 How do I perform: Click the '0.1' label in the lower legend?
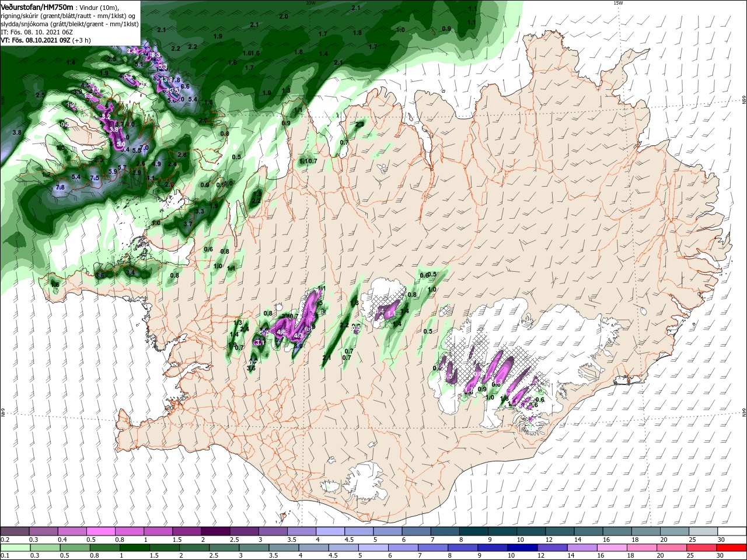tap(5, 556)
